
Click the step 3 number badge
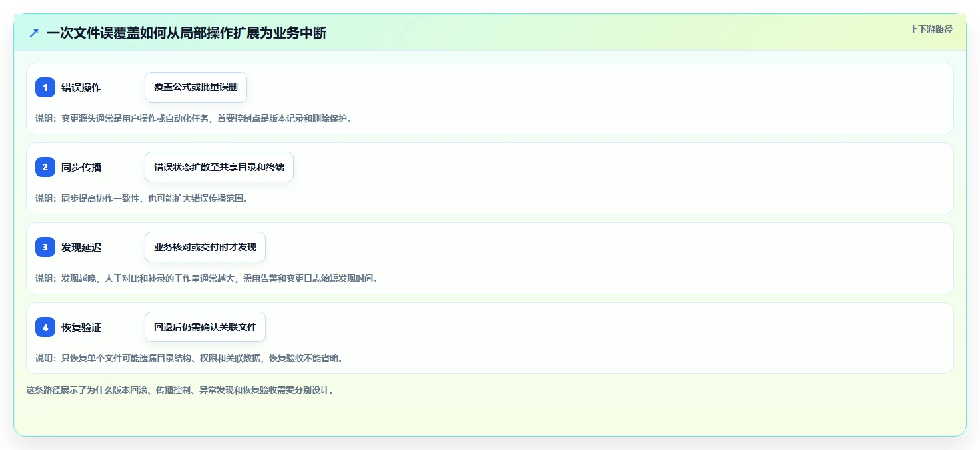coord(45,247)
